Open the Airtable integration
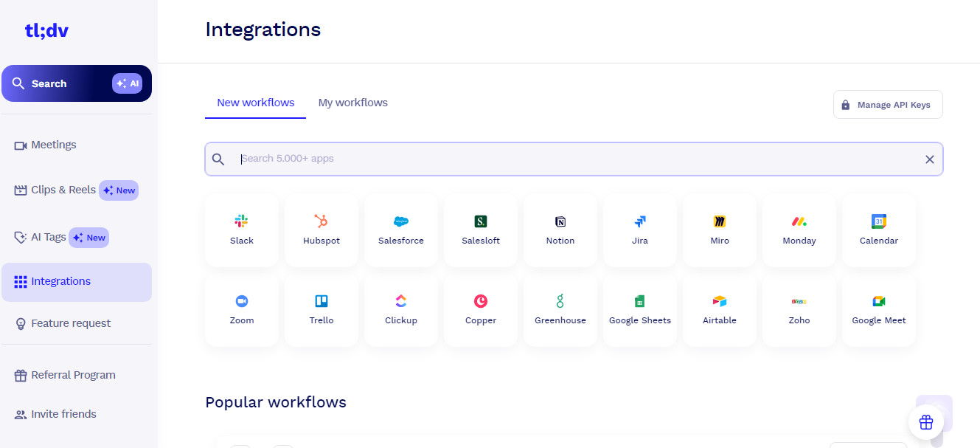This screenshot has height=448, width=980. click(720, 310)
